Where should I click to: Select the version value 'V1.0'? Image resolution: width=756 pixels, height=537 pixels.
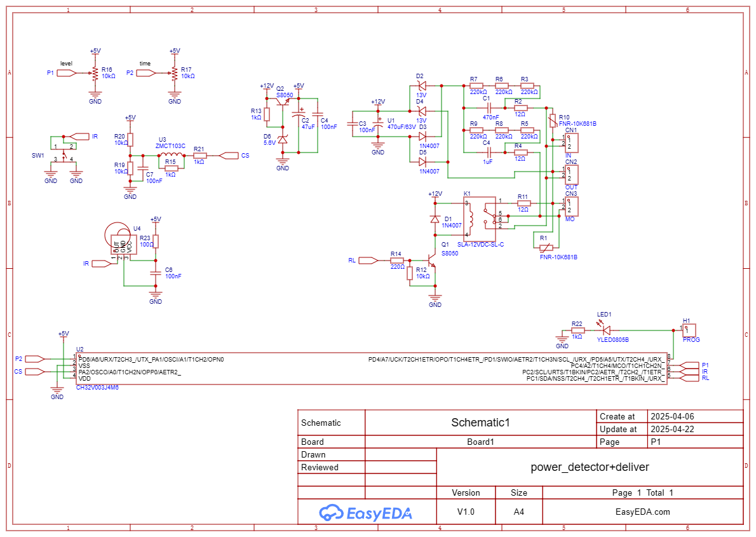click(x=466, y=512)
